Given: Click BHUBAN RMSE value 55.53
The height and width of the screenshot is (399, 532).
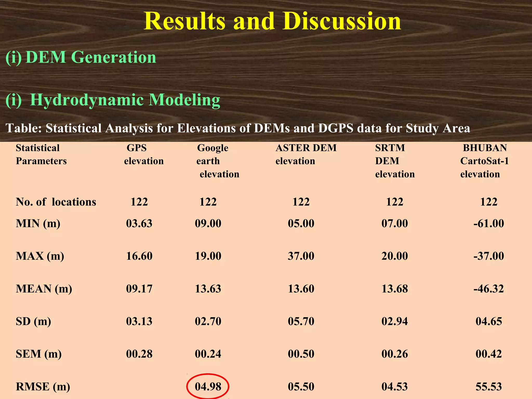Looking at the screenshot, I should [489, 387].
